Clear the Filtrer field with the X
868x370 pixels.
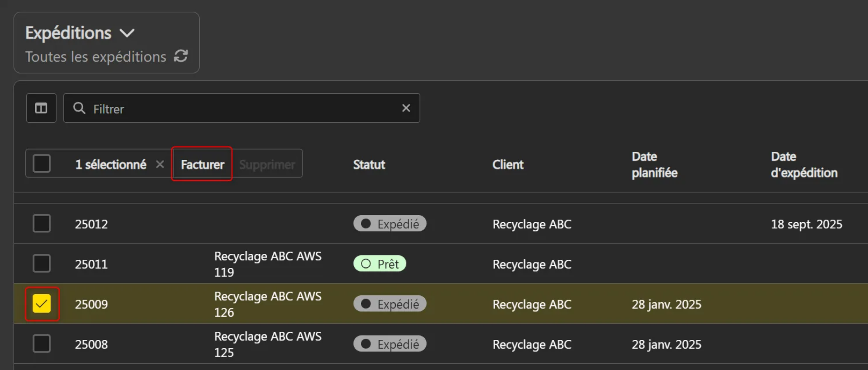tap(406, 108)
